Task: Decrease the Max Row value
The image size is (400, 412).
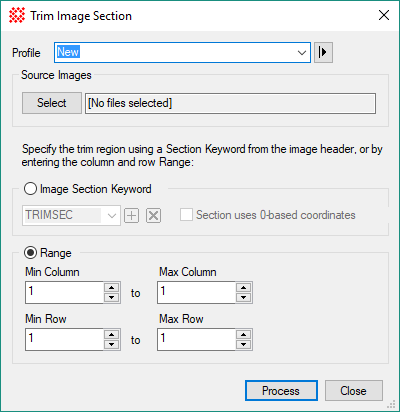Action: [243, 344]
